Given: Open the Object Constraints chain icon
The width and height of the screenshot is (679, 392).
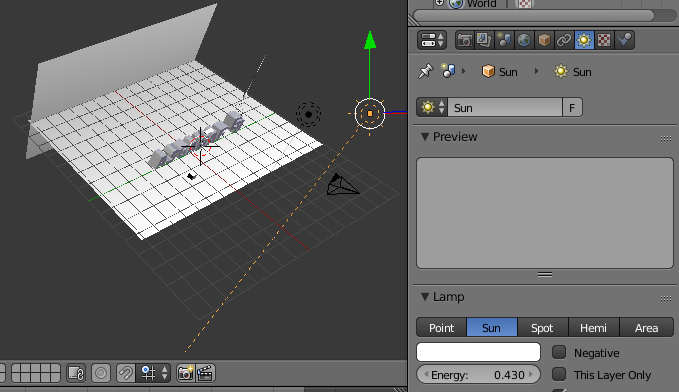Looking at the screenshot, I should click(564, 40).
